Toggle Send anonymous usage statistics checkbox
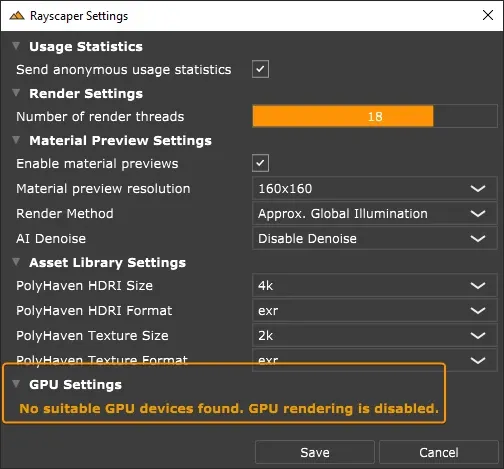Screen dimensions: 504x469 260,69
